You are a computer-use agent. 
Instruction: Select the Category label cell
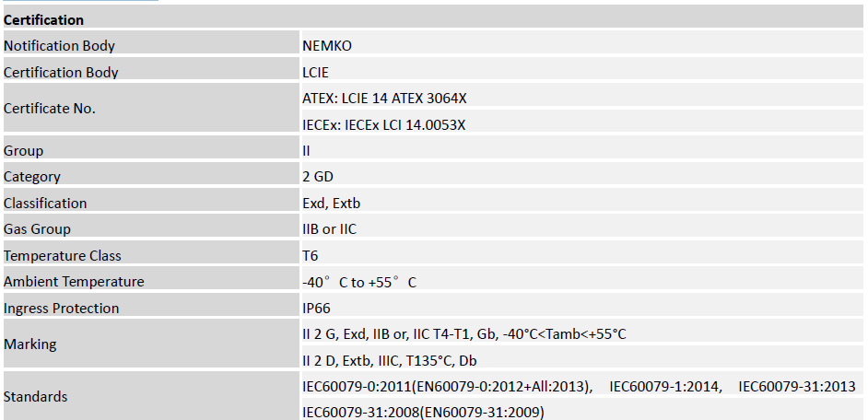(32, 177)
